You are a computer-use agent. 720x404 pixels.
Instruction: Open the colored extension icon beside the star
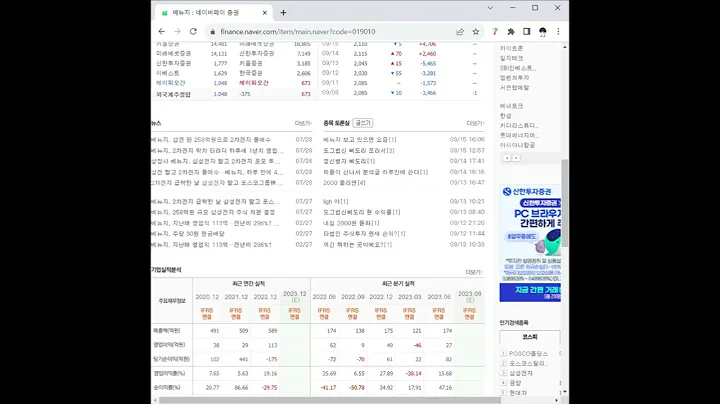pyautogui.click(x=495, y=32)
